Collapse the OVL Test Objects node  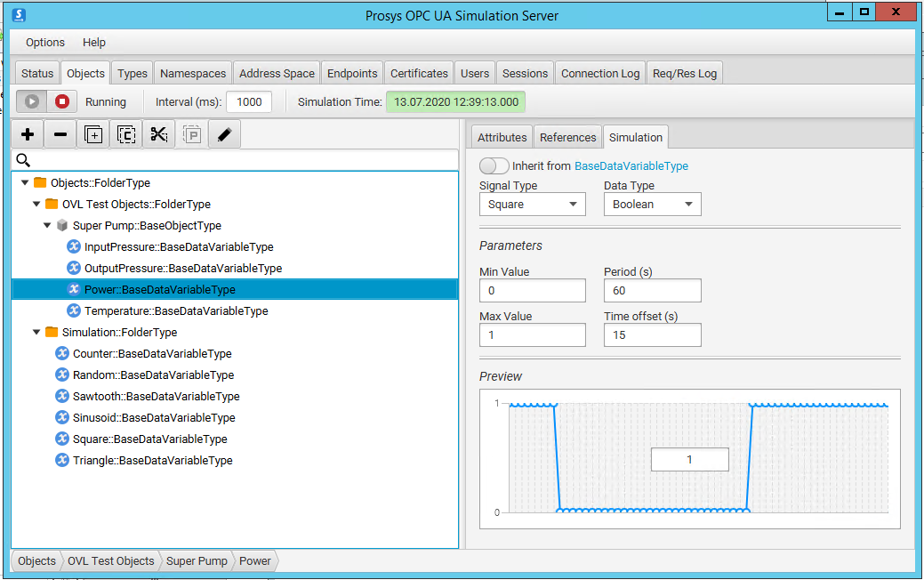coord(36,204)
